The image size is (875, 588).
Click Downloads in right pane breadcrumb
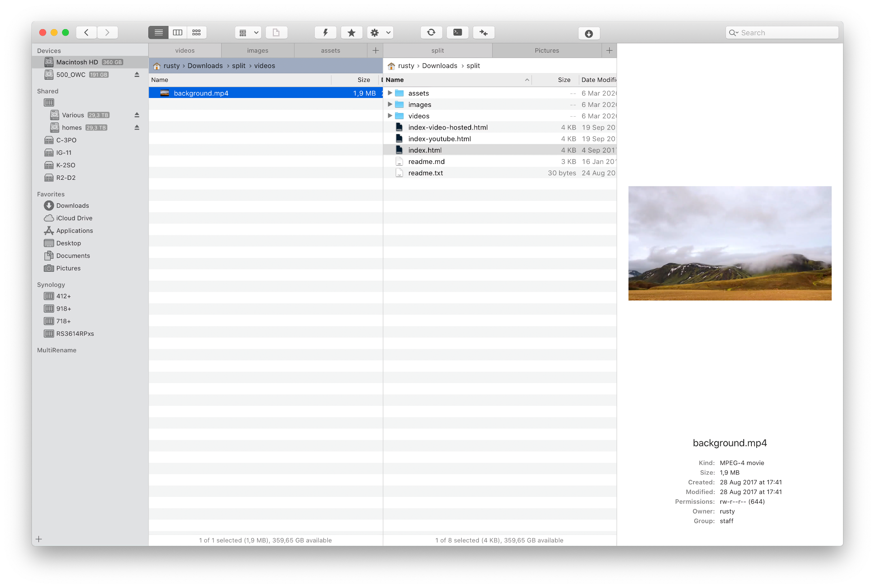click(x=440, y=66)
